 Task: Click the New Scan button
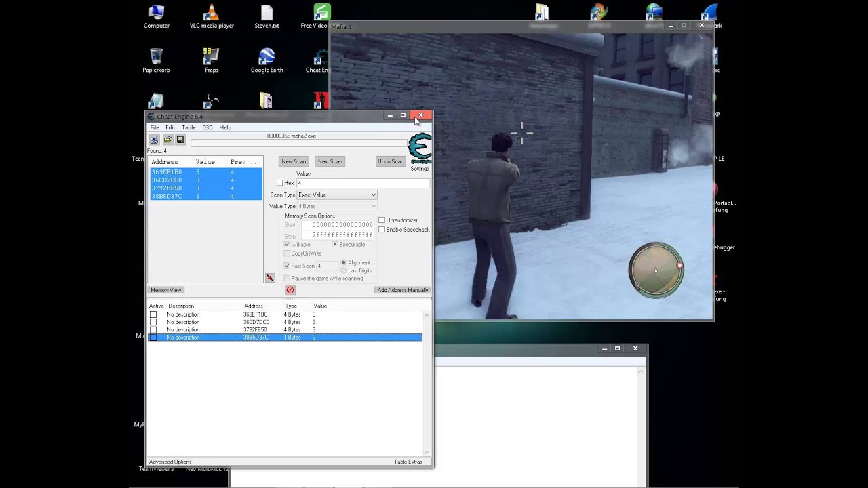[294, 161]
